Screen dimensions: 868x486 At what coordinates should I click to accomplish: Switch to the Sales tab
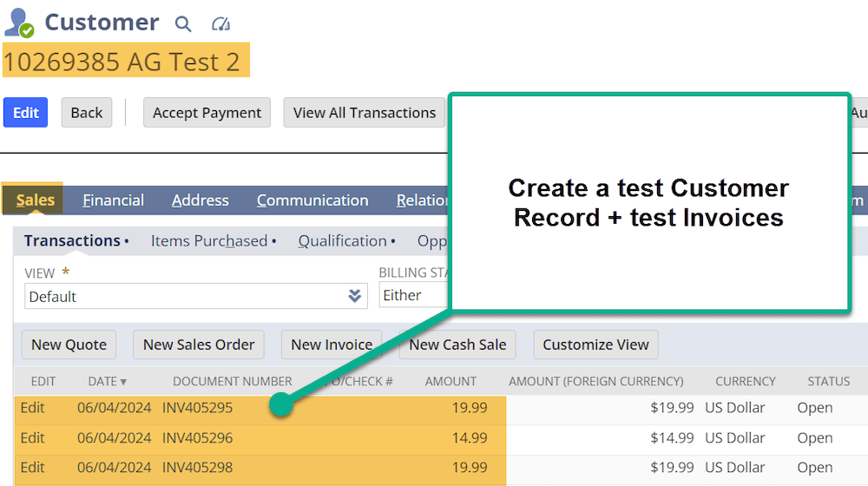click(35, 200)
